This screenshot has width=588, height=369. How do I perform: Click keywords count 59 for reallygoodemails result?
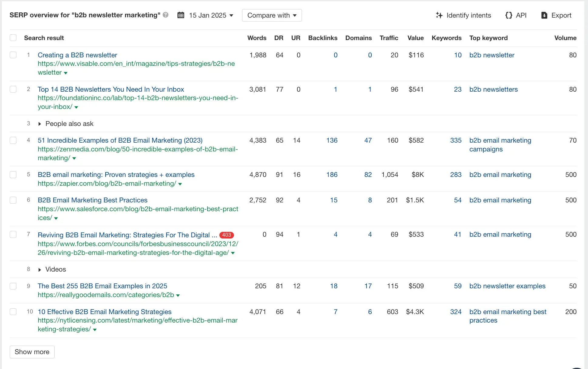tap(458, 286)
